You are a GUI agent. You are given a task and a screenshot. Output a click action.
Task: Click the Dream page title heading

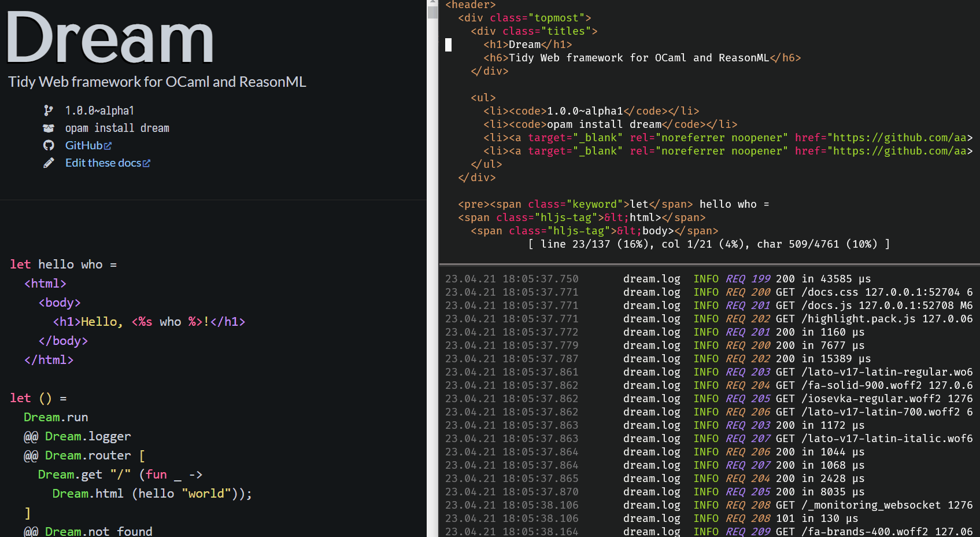110,38
